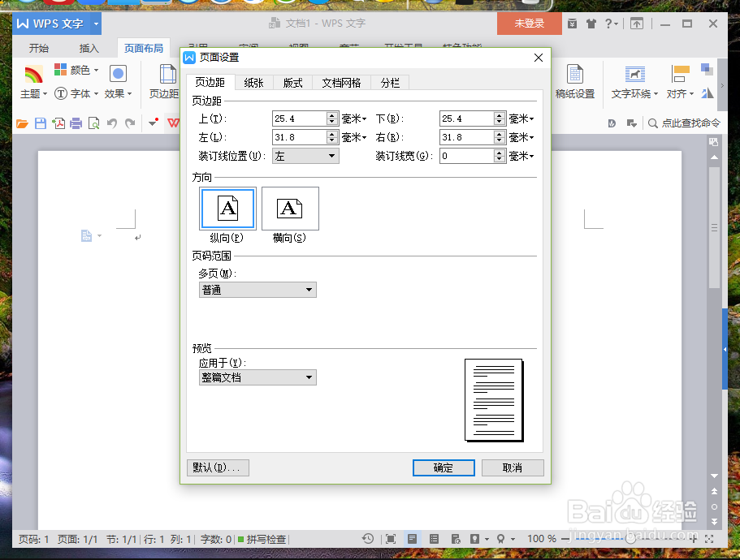Undo the last action
Viewport: 740px width, 560px height.
click(x=112, y=123)
